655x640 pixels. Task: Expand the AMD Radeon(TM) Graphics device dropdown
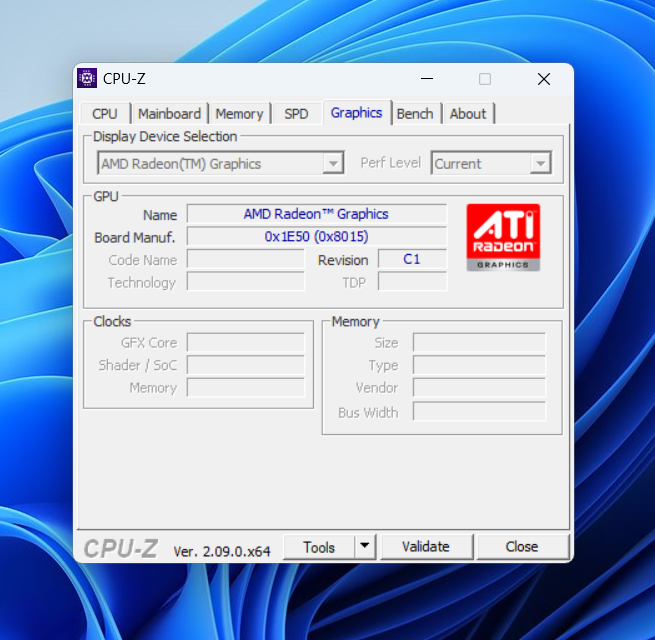point(333,163)
